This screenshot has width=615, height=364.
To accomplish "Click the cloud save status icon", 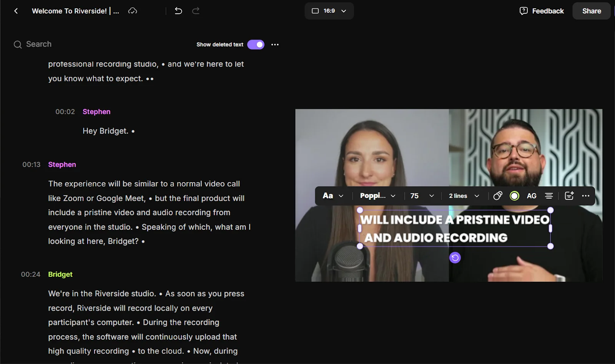I will (x=133, y=11).
